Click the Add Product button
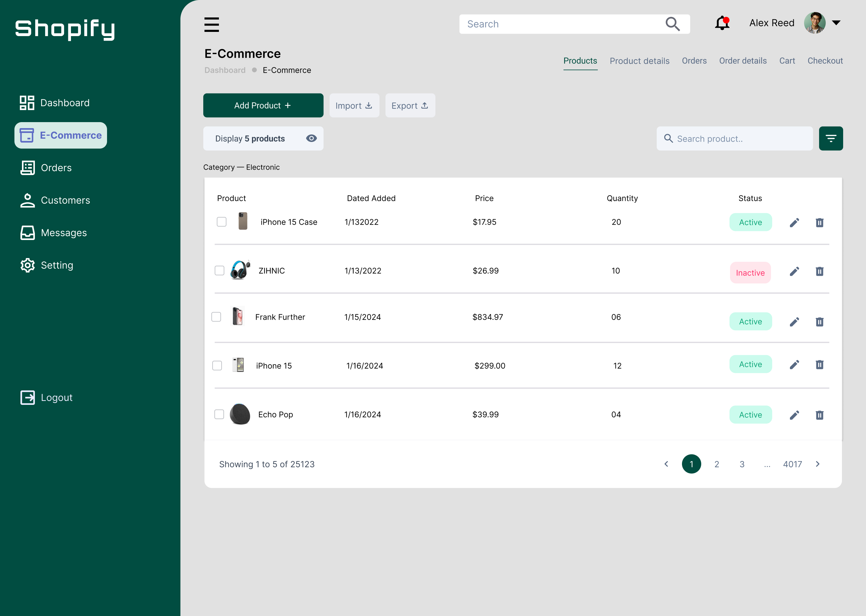This screenshot has height=616, width=866. coord(263,106)
